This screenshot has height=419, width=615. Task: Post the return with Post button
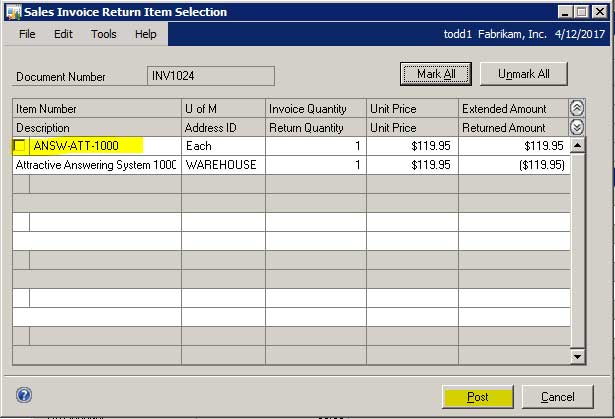pos(477,397)
